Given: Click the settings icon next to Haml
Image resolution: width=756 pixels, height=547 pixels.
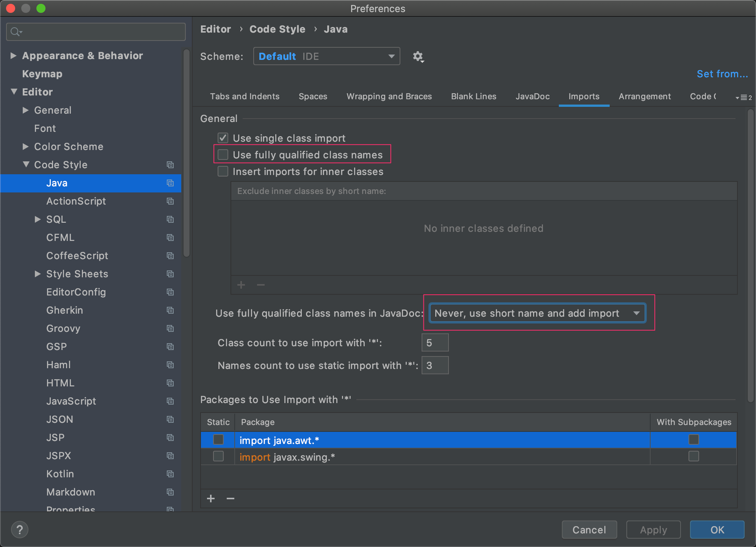Looking at the screenshot, I should 170,365.
